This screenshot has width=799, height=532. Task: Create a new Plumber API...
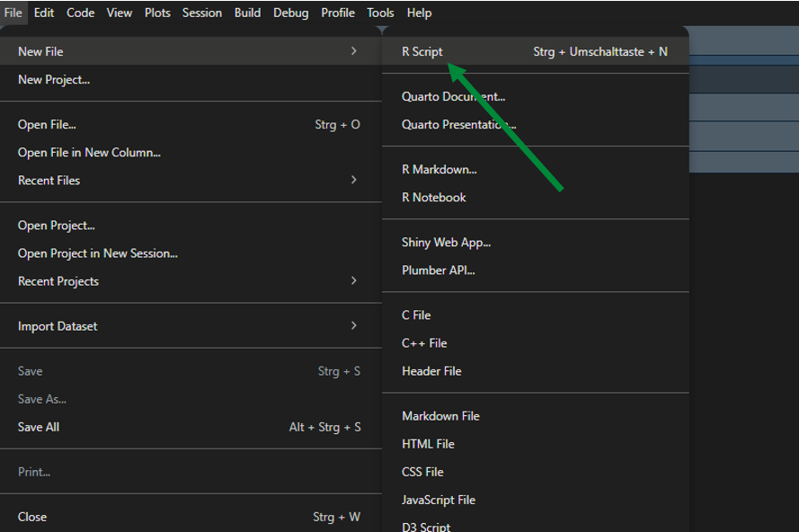[536, 270]
